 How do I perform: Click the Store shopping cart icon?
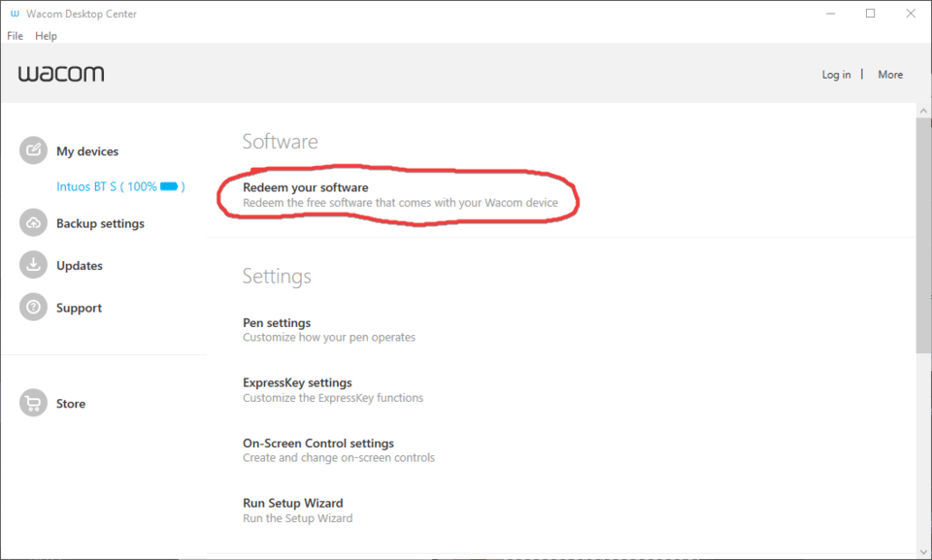pyautogui.click(x=33, y=404)
